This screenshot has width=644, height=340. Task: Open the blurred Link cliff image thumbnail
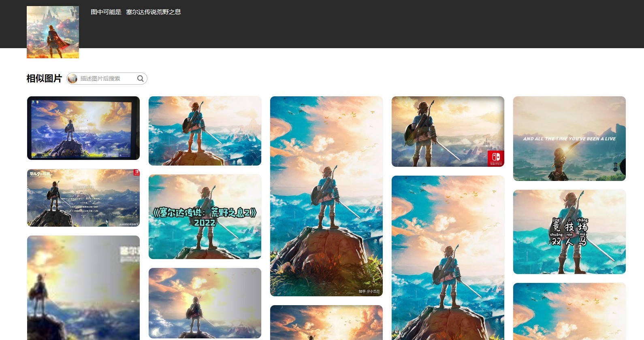click(x=83, y=288)
